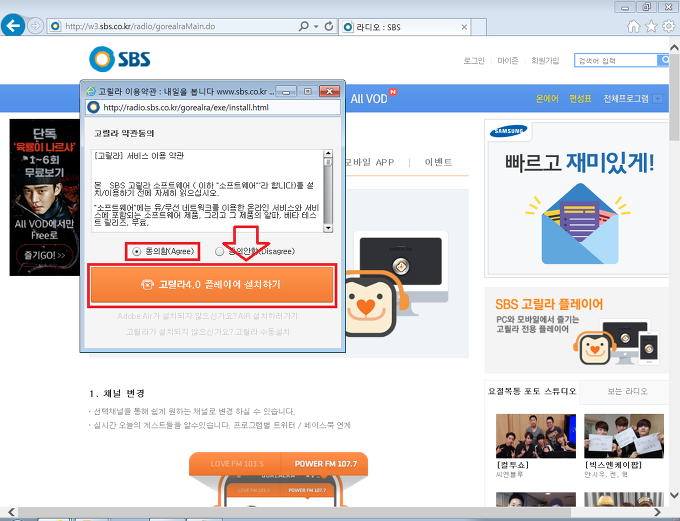Select the 요절복통 포토 스튜디오 tab
The height and width of the screenshot is (521, 680).
tap(532, 391)
